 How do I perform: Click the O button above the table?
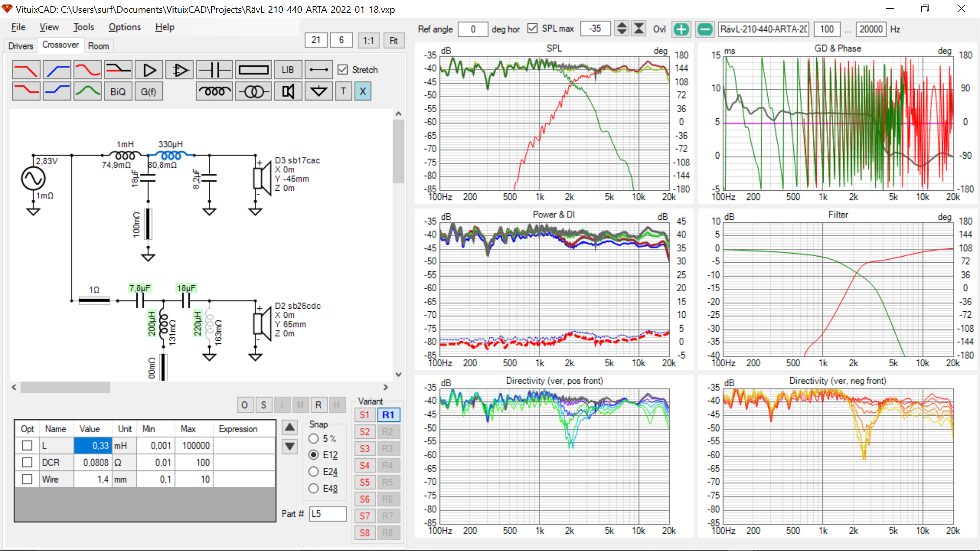[244, 405]
